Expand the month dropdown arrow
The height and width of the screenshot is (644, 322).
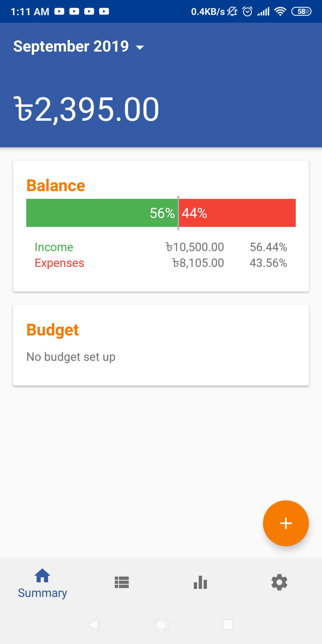click(x=140, y=47)
